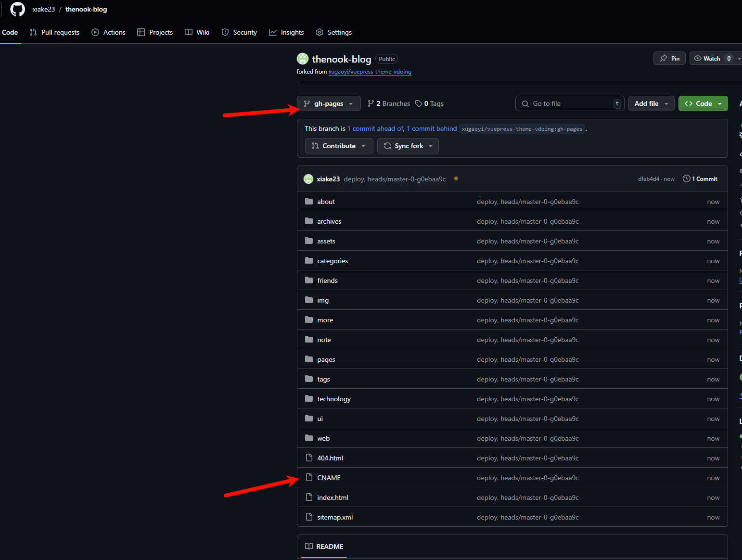Open the Projects tab
The image size is (742, 560).
[155, 32]
